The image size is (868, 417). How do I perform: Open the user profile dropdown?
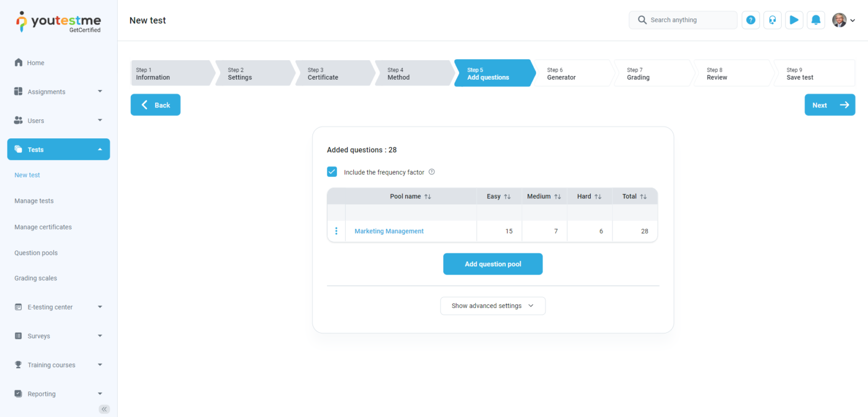point(844,20)
